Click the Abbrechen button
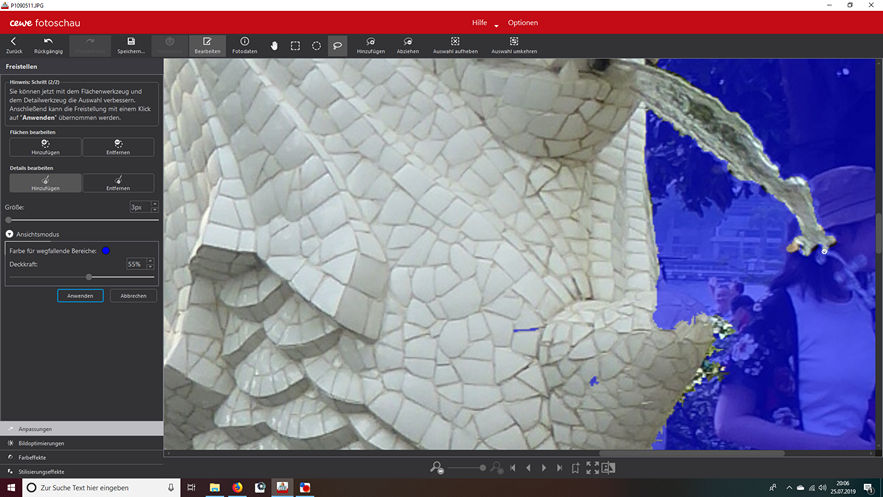Screen dimensions: 883x497 [x=133, y=296]
